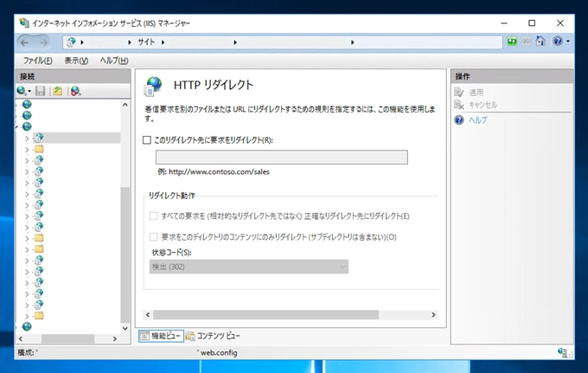The height and width of the screenshot is (373, 588).
Task: Click the connections tree vertical scrollbar thumb
Action: 125,254
